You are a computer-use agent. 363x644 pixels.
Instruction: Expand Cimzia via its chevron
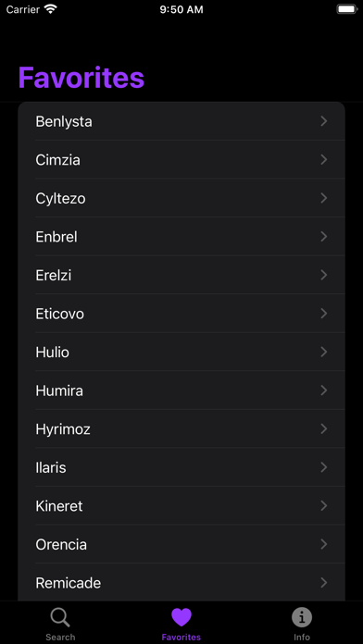coord(324,159)
